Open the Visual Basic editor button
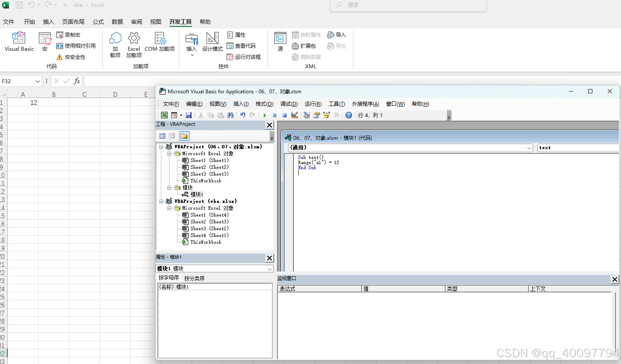Screen dimensions: 621x364 point(19,42)
